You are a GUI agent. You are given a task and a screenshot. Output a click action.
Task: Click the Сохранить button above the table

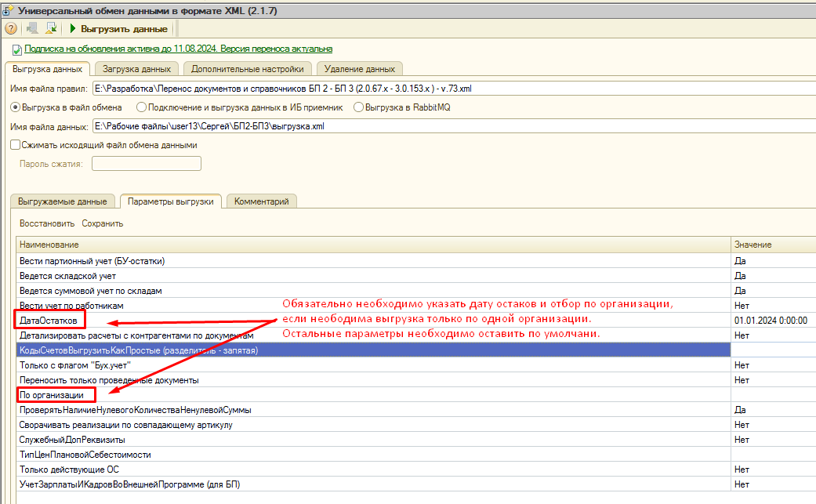pyautogui.click(x=103, y=223)
